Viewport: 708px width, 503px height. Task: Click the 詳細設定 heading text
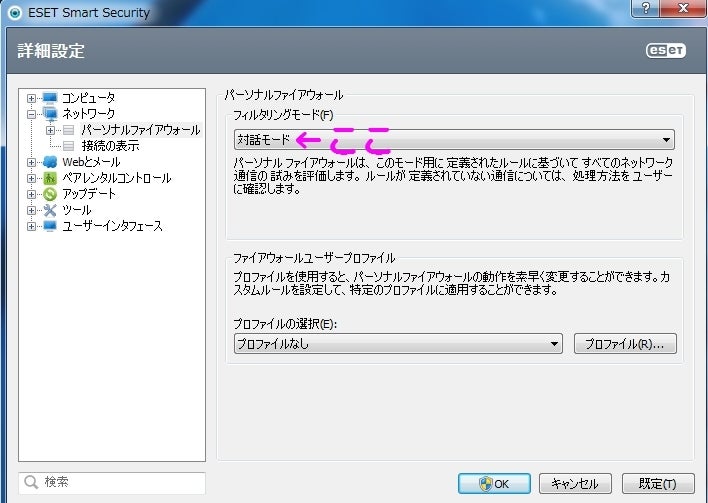pos(51,51)
